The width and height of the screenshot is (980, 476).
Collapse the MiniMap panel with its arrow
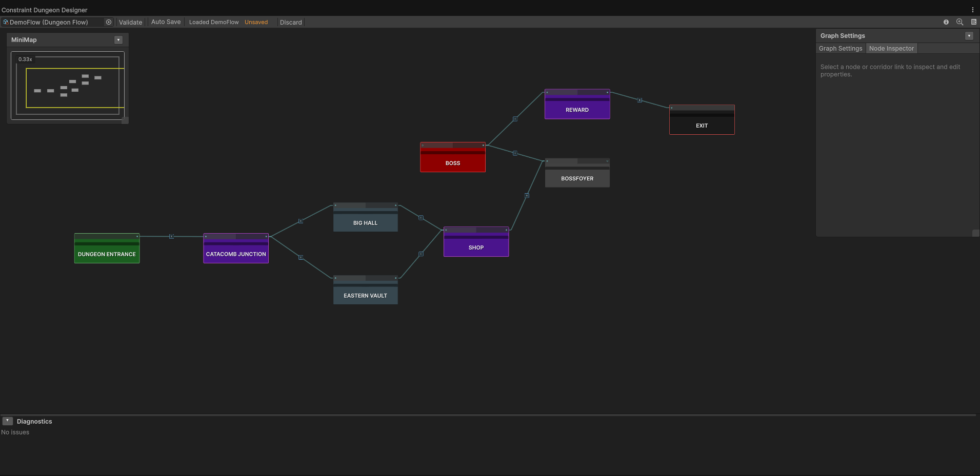coord(118,40)
